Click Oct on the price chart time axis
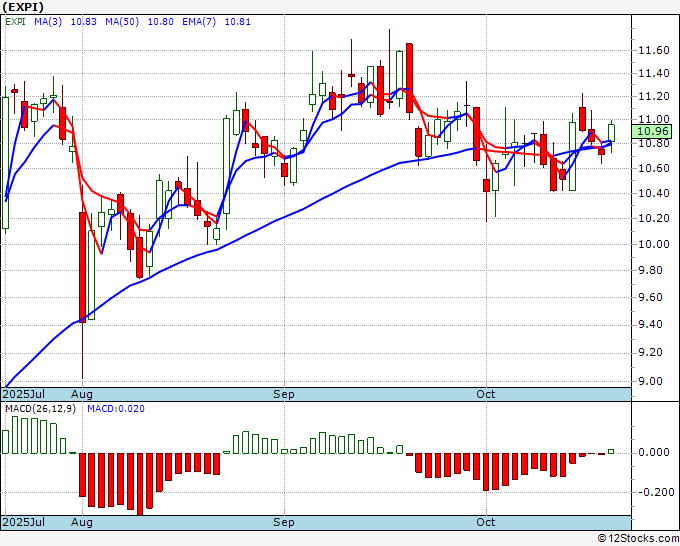Screen dimensions: 680x546 click(485, 394)
